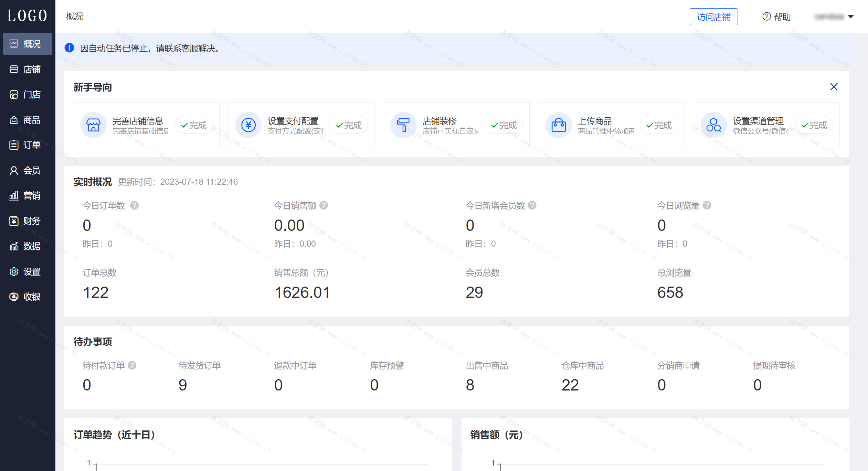This screenshot has height=471, width=868.
Task: Click the 设置 settings gear icon in sidebar
Action: (x=14, y=271)
